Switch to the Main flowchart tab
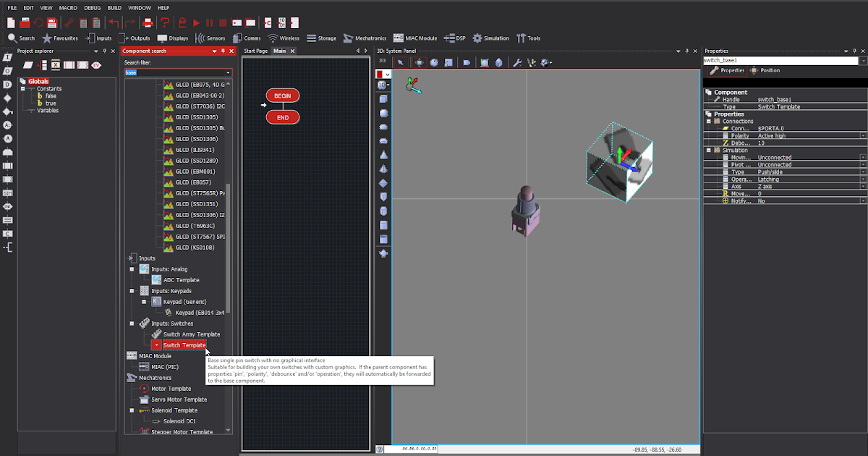The image size is (868, 456). [x=280, y=51]
